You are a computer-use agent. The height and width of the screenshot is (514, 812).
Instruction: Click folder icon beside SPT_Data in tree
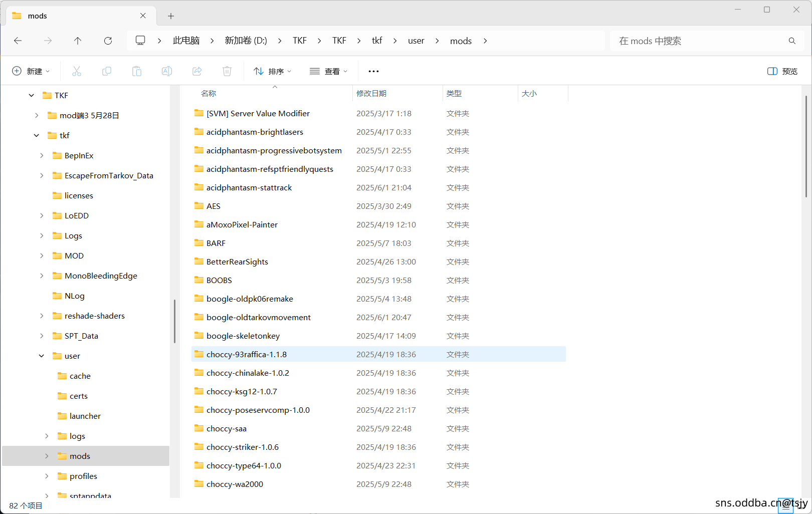coord(57,336)
